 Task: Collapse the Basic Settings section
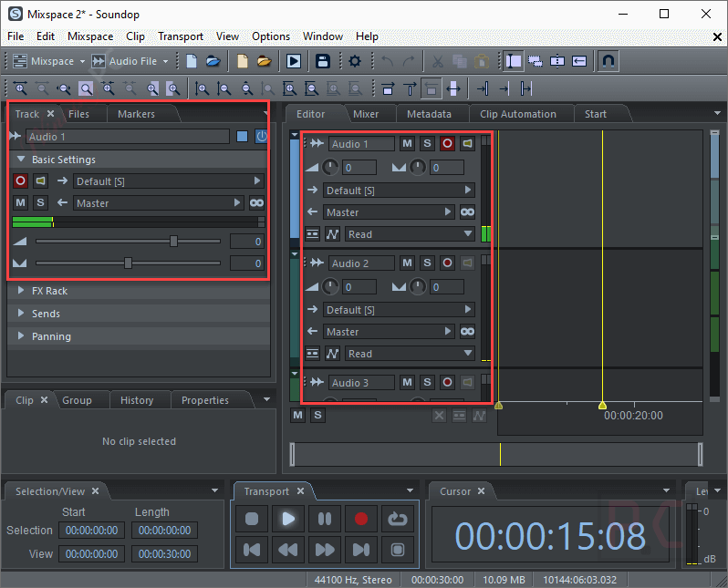click(21, 159)
